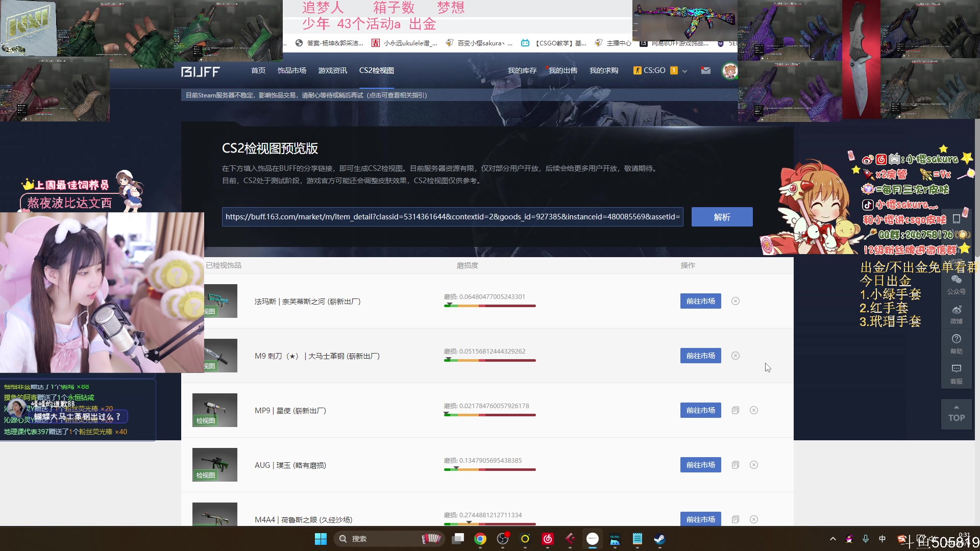Open the Steam server notice link
The image size is (980, 551).
coord(306,95)
